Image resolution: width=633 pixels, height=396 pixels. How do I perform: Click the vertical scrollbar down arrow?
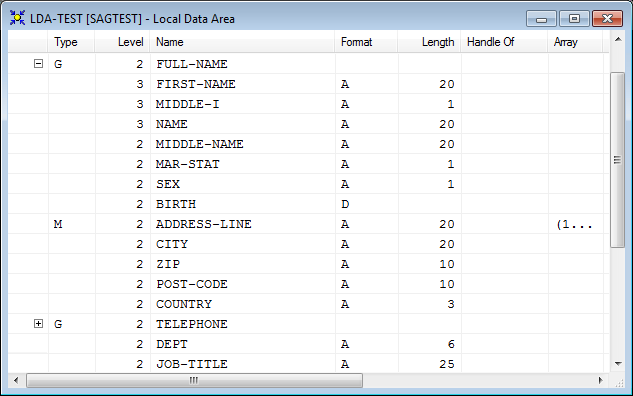pyautogui.click(x=618, y=363)
